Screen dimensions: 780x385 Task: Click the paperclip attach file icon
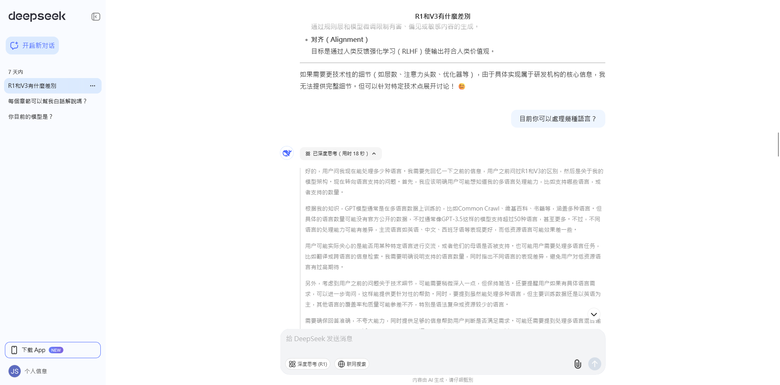click(577, 364)
